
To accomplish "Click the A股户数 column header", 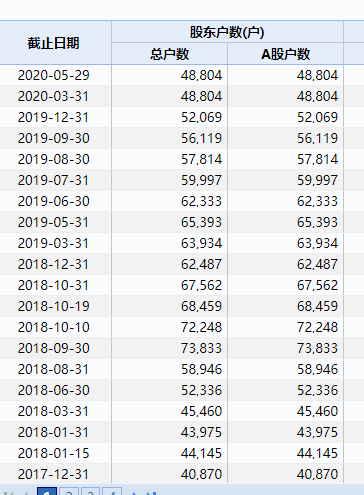I will pyautogui.click(x=285, y=54).
